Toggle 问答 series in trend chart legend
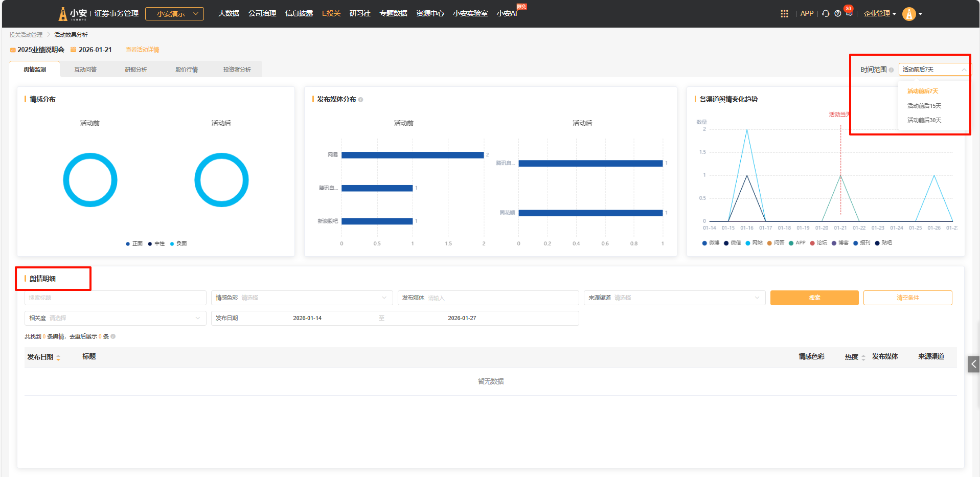This screenshot has height=477, width=980. 776,243
